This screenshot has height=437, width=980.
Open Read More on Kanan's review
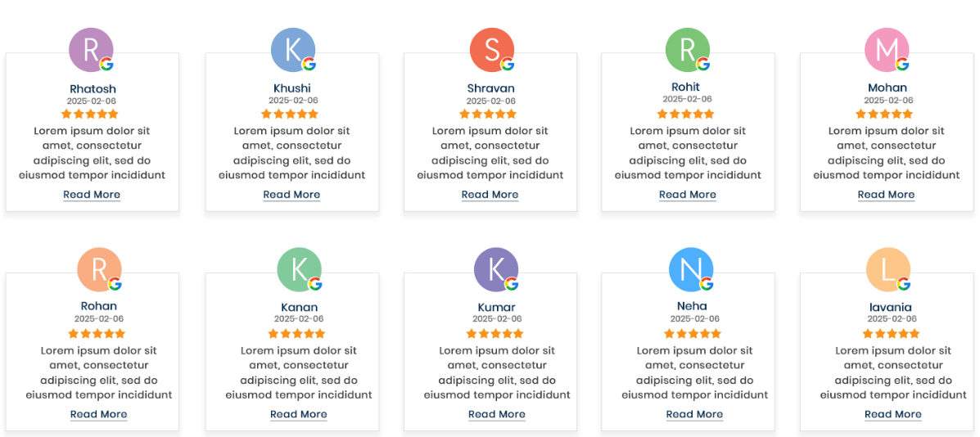(x=299, y=414)
